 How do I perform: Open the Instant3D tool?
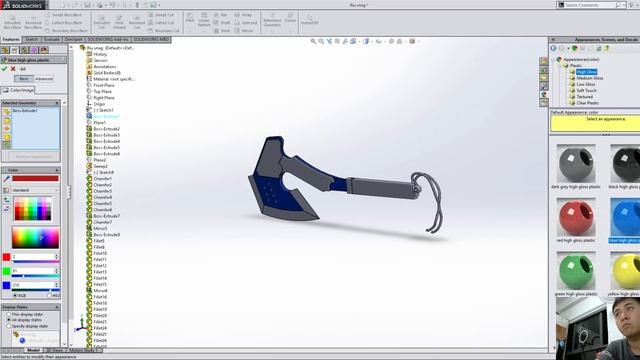[309, 20]
